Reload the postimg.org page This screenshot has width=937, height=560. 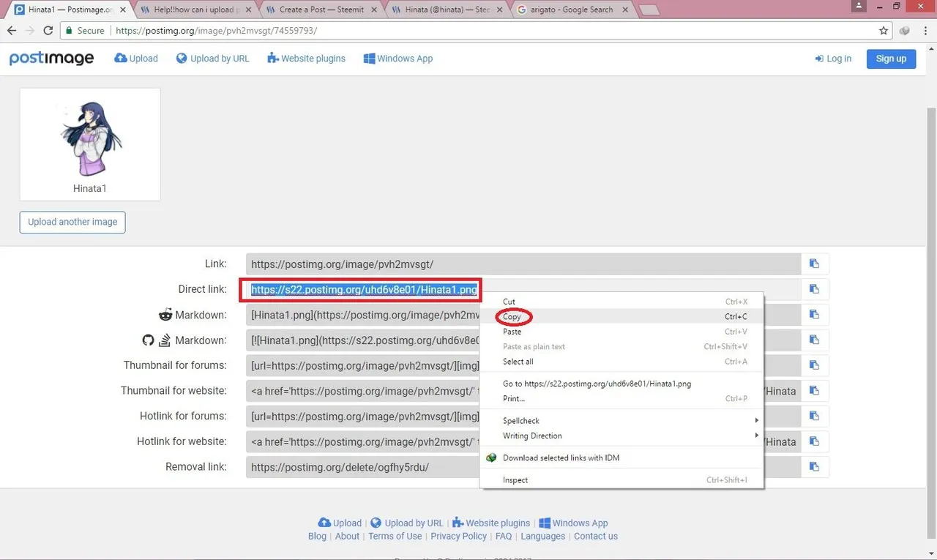click(x=48, y=31)
